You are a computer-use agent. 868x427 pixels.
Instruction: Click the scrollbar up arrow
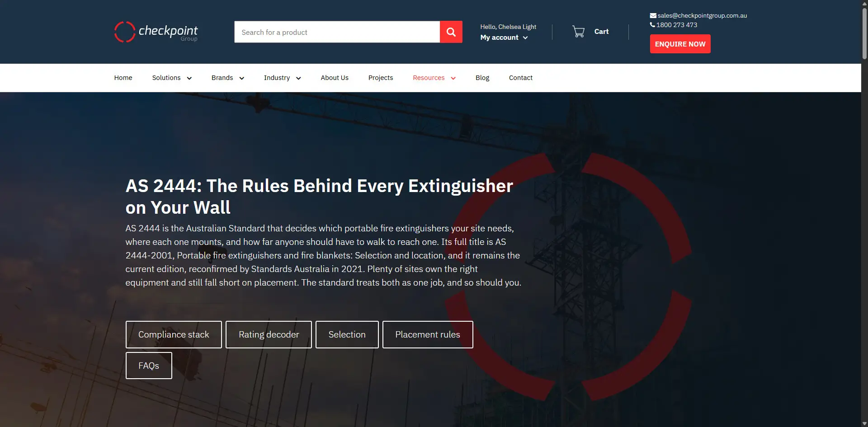tap(864, 3)
